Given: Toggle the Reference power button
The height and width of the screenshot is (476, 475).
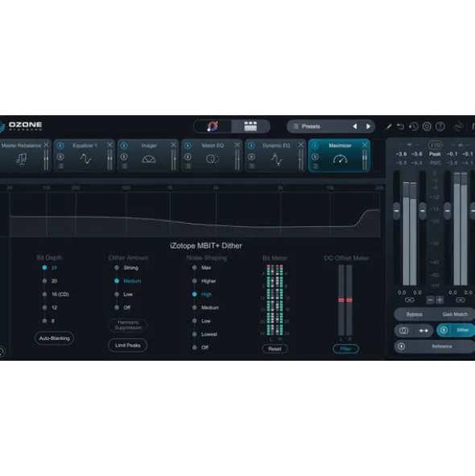Looking at the screenshot, I should tap(402, 346).
